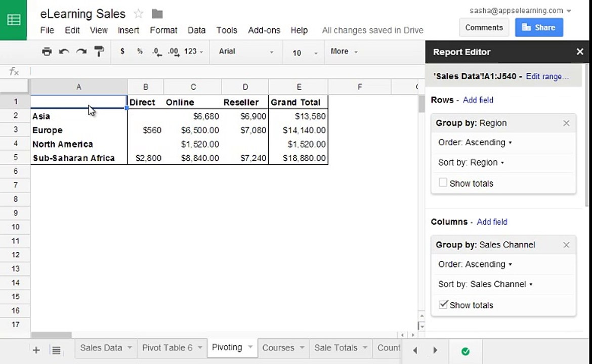Open the account email dropdown
The width and height of the screenshot is (592, 364).
point(569,11)
